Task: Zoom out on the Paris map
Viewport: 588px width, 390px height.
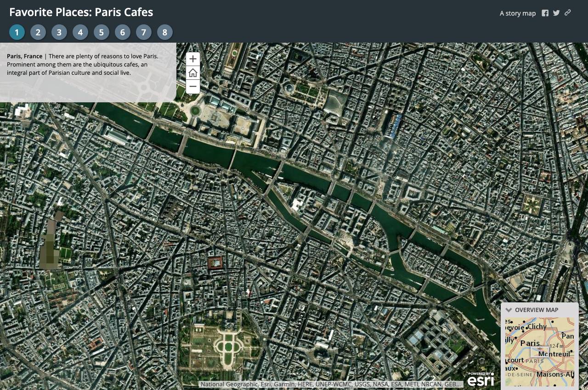Action: (x=193, y=86)
